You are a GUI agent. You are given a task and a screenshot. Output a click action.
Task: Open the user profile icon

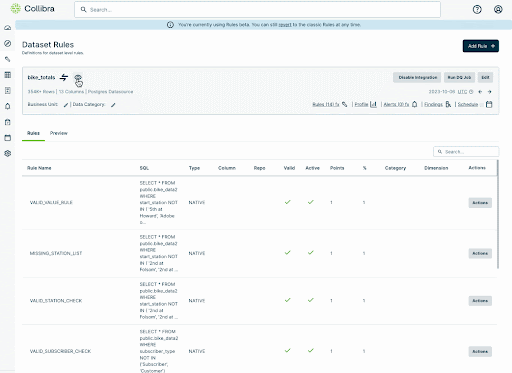[x=498, y=9]
